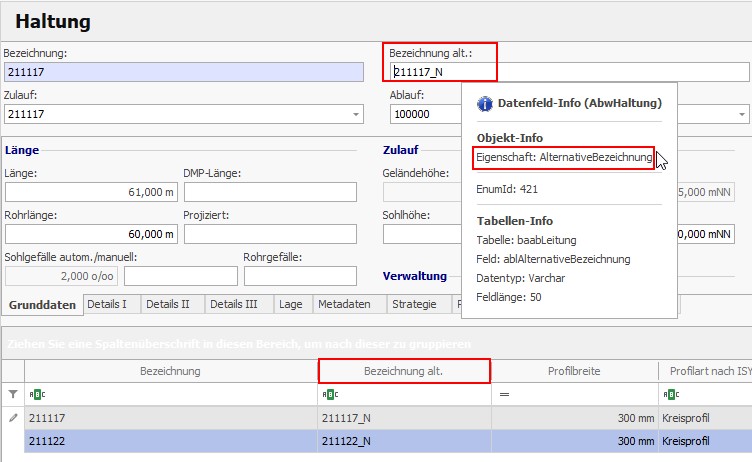The height and width of the screenshot is (462, 752).
Task: Open the Ablauf combo box showing 100000
Action: click(424, 114)
